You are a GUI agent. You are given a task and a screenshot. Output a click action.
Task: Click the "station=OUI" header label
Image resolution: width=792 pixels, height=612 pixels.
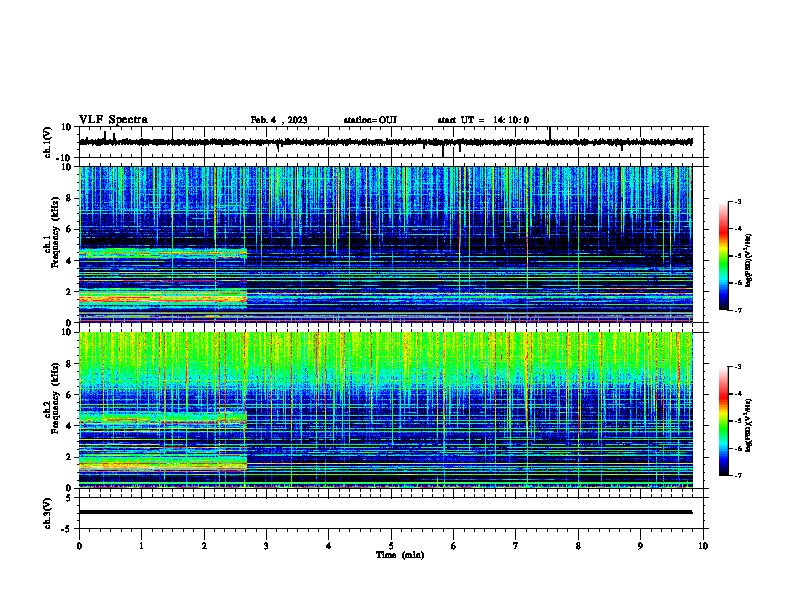pos(370,120)
